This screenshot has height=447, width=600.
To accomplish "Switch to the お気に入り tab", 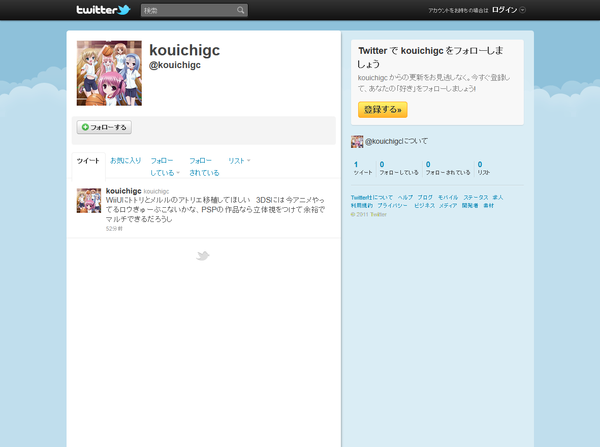I will (126, 161).
